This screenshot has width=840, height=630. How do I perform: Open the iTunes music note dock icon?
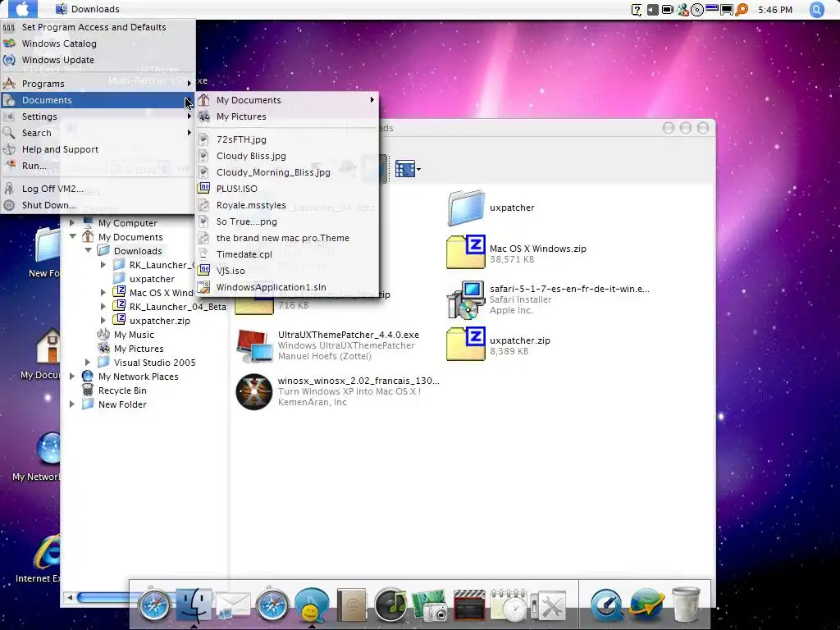tap(390, 605)
